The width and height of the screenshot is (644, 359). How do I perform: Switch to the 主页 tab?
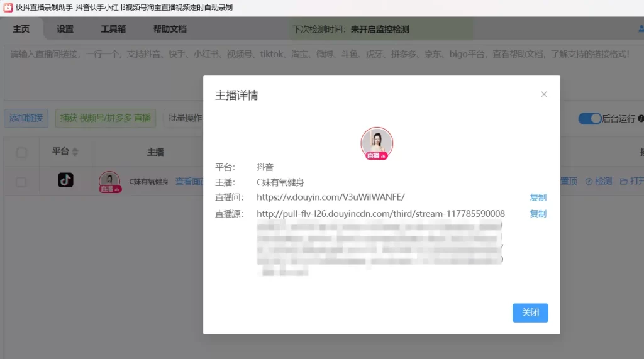tap(21, 29)
